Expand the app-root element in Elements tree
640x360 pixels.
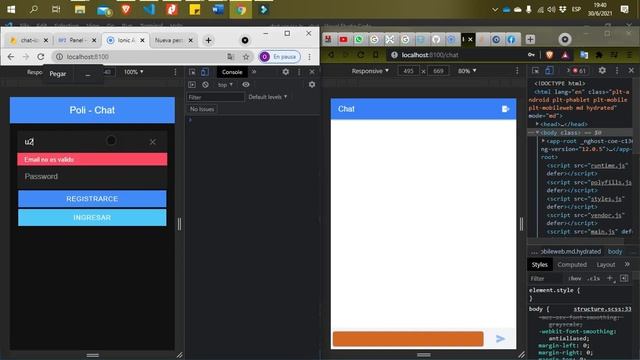[x=543, y=140]
